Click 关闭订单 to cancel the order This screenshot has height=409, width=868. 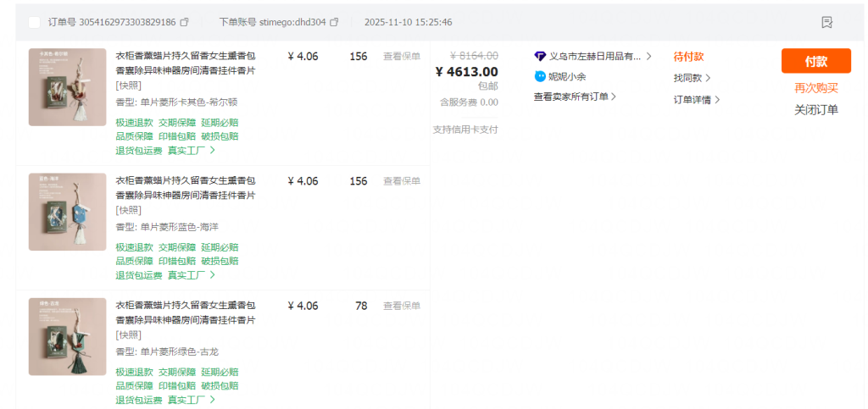[x=815, y=109]
